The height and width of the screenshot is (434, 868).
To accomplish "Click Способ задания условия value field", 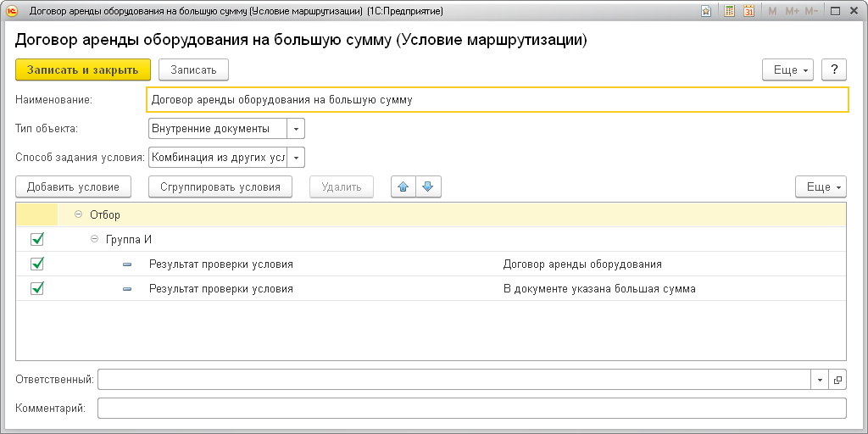I will (218, 158).
